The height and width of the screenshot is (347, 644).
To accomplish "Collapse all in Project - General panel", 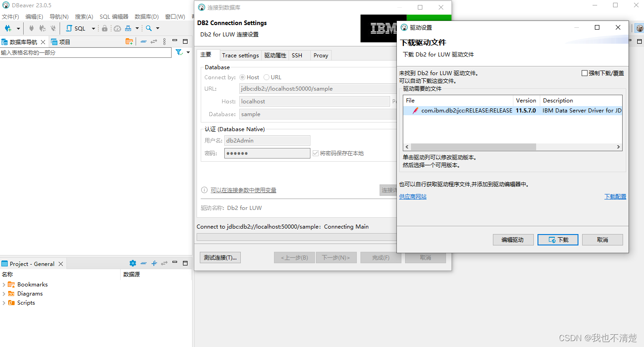I will point(143,263).
